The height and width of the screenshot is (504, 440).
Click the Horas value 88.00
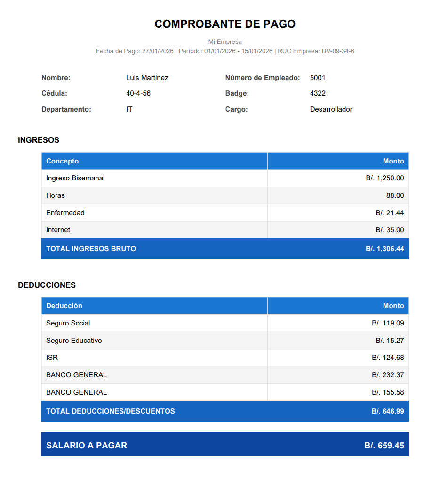[395, 195]
